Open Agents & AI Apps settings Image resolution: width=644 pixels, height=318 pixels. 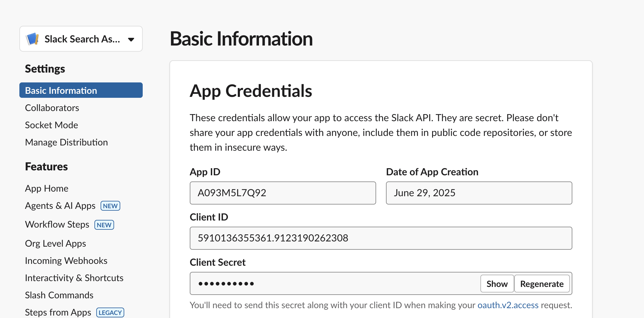click(60, 205)
